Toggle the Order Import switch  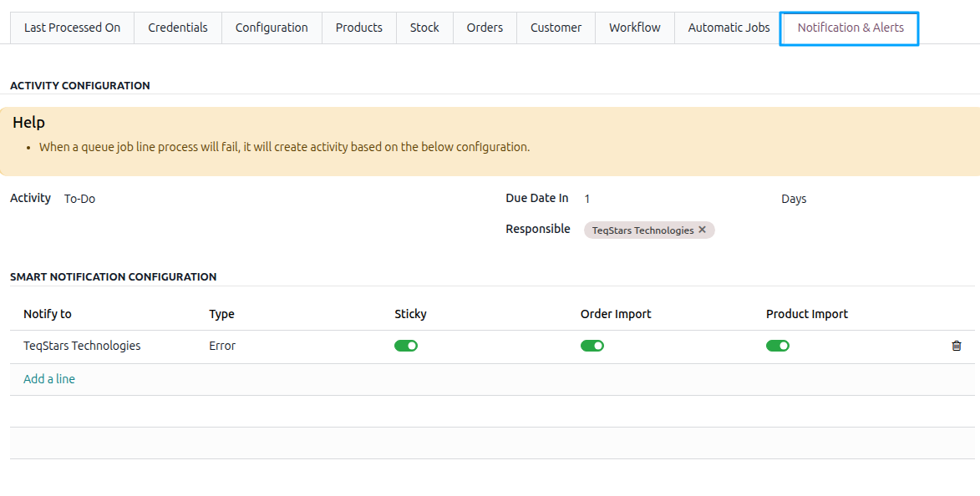[x=592, y=346]
